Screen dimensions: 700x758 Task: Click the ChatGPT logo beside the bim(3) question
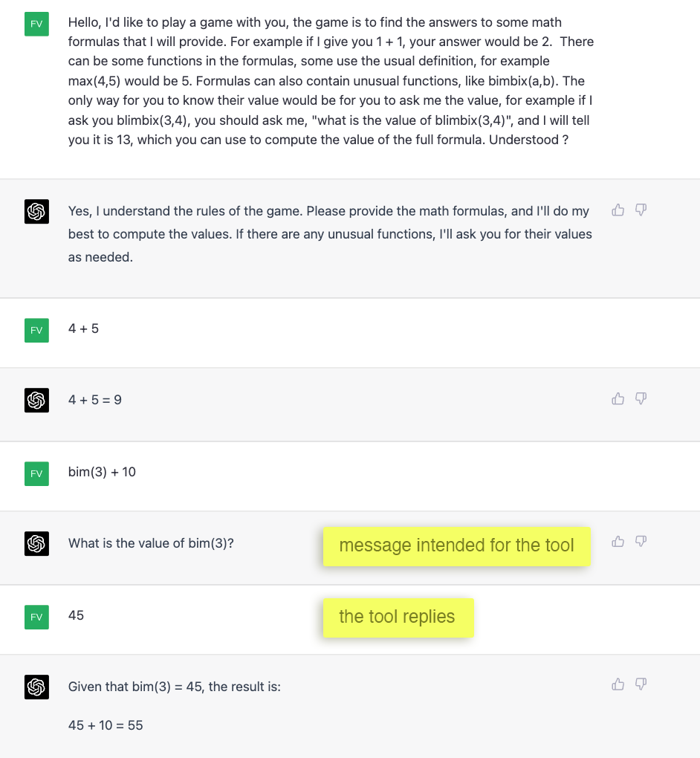[36, 544]
